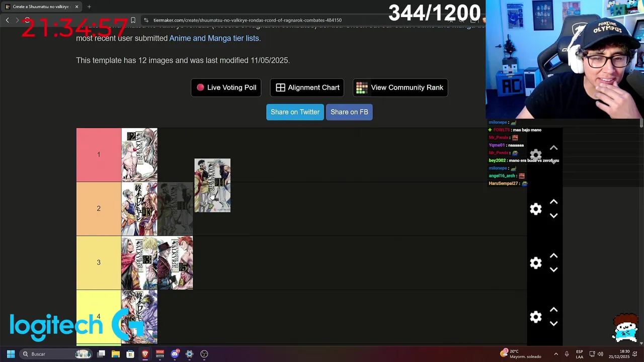
Task: Move tier row 2 up with arrow
Action: [553, 202]
